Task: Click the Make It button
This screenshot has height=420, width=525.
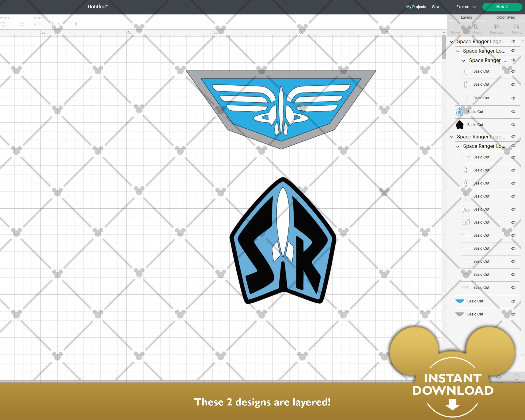Action: (x=502, y=7)
